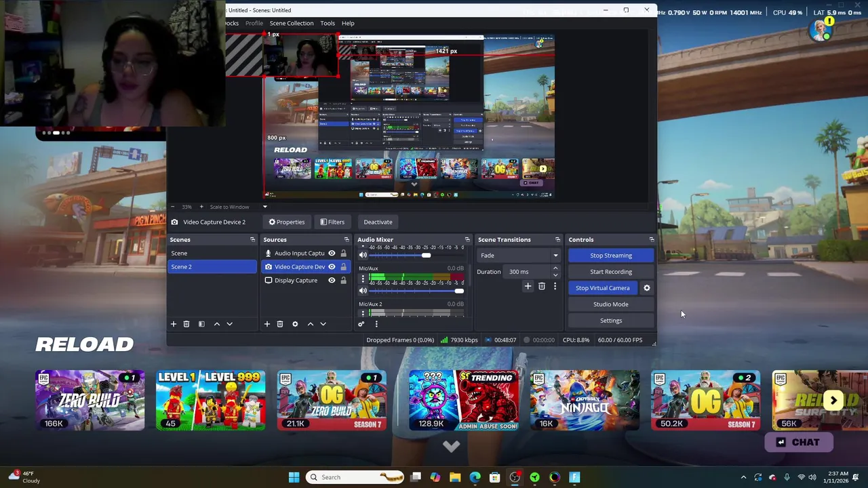Float the Scenes dock
Screen dimensions: 868x488
click(252, 239)
